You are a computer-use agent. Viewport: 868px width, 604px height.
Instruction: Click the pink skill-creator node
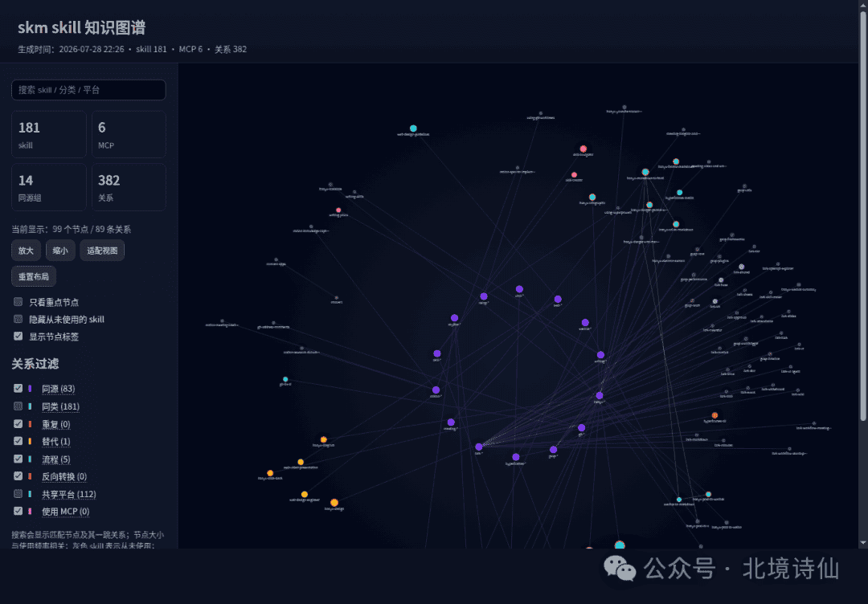point(574,175)
